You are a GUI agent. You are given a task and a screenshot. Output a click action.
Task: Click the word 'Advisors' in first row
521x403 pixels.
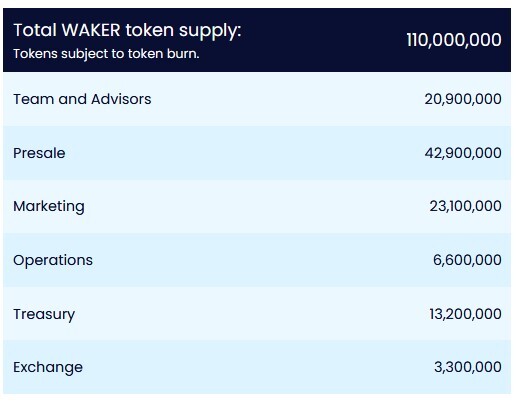[x=121, y=99]
